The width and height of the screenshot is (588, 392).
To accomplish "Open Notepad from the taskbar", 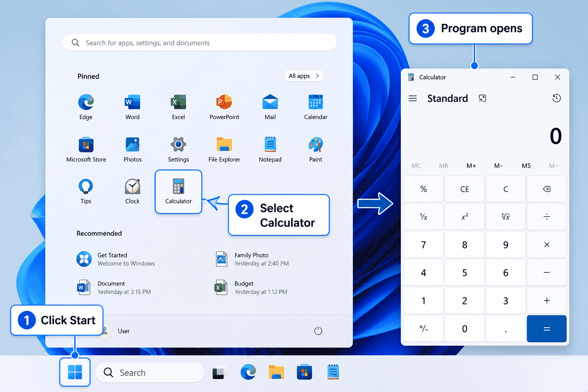I will (x=333, y=372).
